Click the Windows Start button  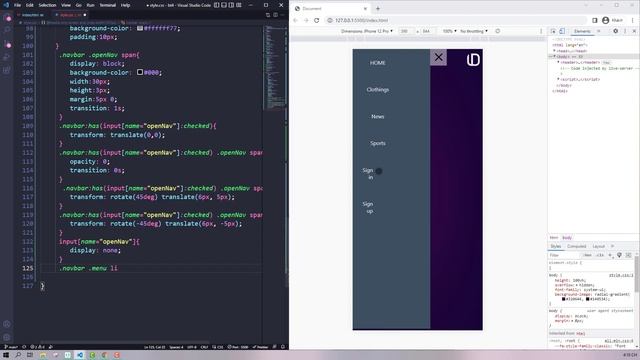[6, 355]
